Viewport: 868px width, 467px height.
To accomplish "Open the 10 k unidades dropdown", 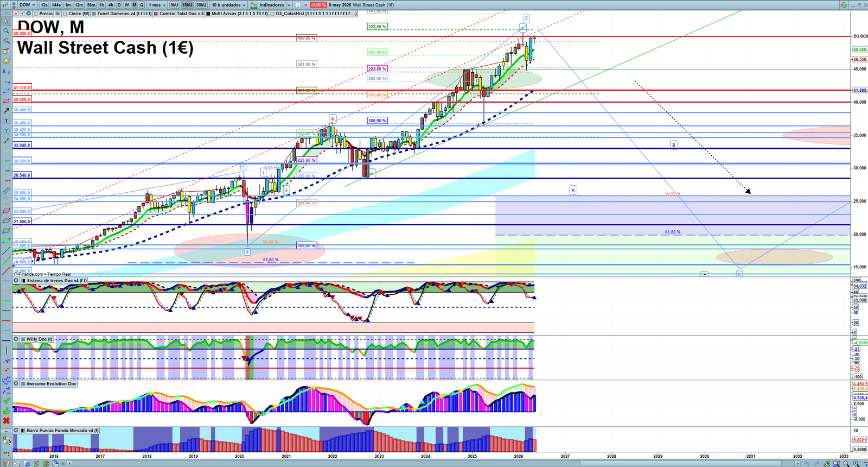I will pyautogui.click(x=228, y=5).
